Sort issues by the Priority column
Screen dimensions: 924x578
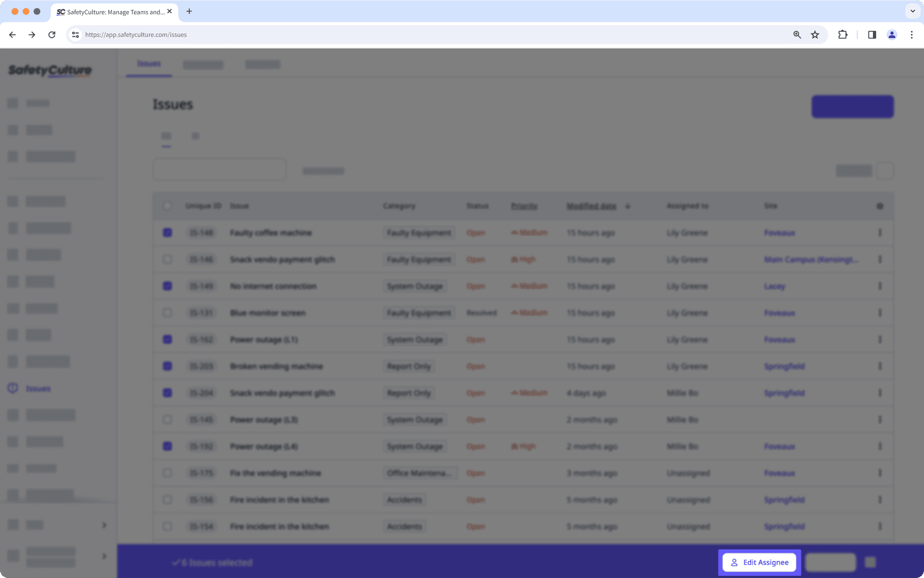click(x=523, y=206)
